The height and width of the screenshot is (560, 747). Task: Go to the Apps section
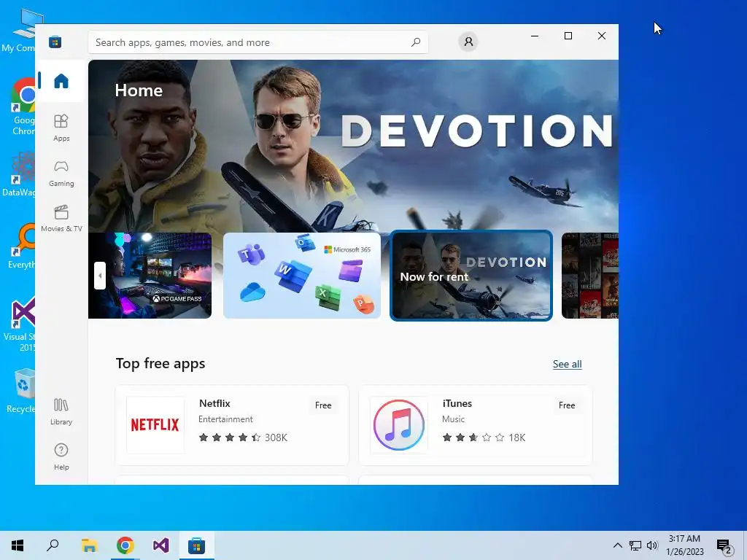point(61,128)
